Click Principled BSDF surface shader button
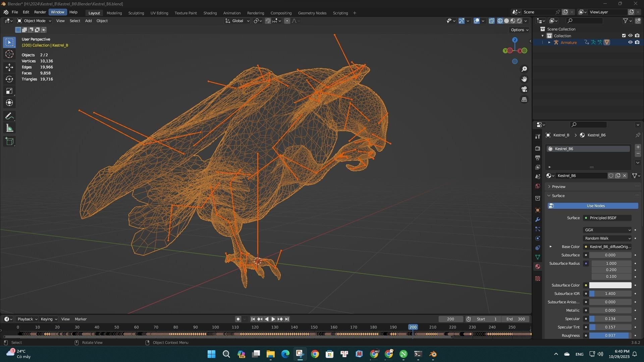Image resolution: width=644 pixels, height=362 pixels. (x=607, y=218)
